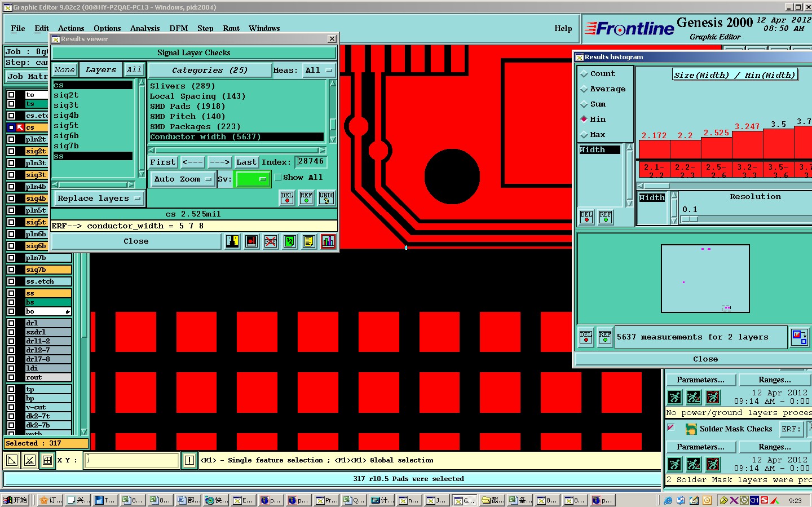This screenshot has height=507, width=812.
Task: Click the X Y coordinate input field
Action: click(131, 461)
